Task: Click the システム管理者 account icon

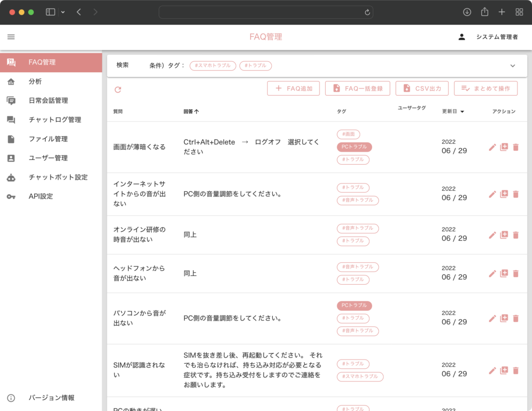Action: click(461, 36)
